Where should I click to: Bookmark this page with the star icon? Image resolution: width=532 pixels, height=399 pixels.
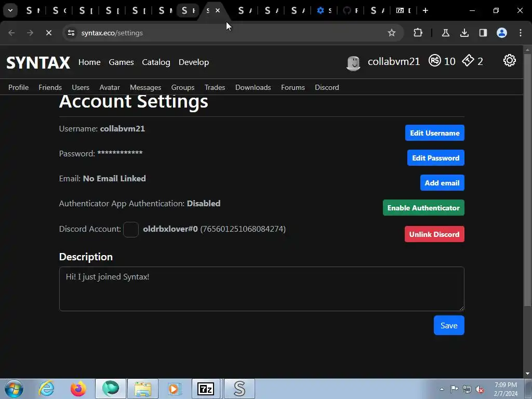[x=392, y=33]
